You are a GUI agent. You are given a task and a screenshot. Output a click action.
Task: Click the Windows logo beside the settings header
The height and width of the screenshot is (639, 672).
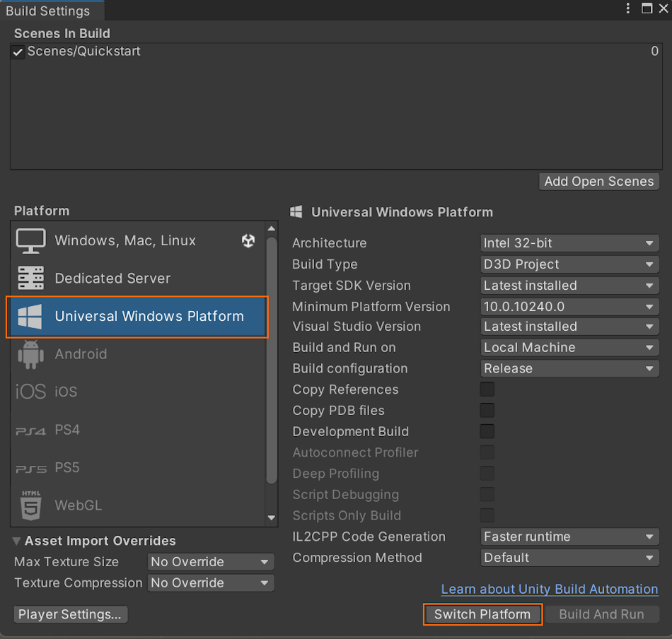pos(296,211)
